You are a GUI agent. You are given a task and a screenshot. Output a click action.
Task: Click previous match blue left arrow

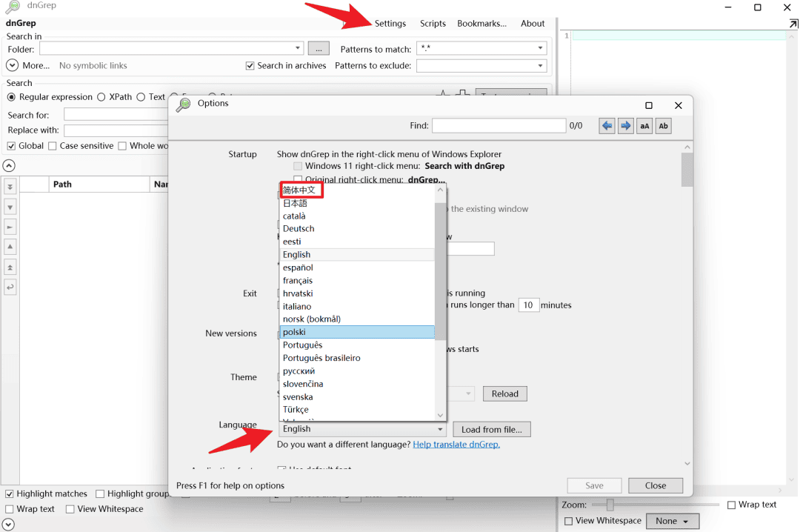click(607, 126)
